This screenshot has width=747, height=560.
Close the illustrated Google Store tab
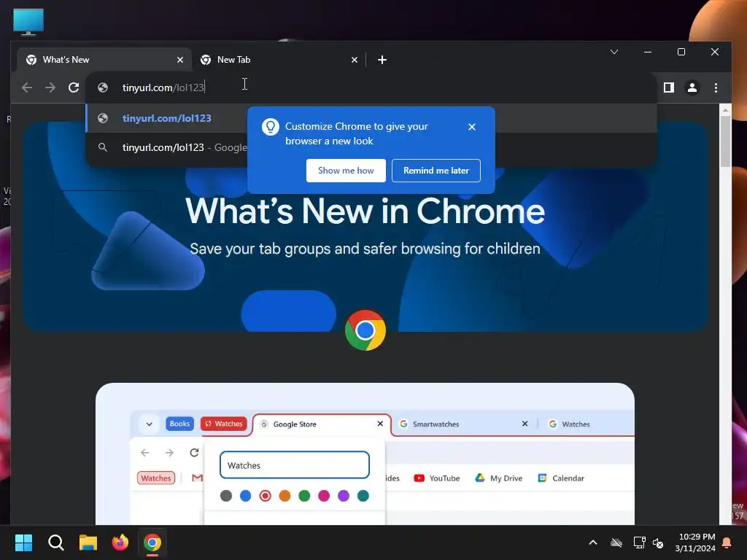tap(380, 424)
